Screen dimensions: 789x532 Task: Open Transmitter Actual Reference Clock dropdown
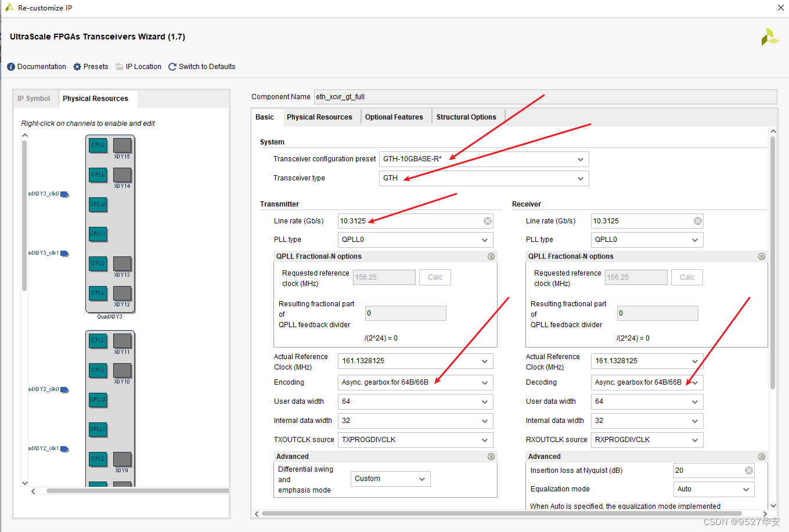[x=416, y=361]
